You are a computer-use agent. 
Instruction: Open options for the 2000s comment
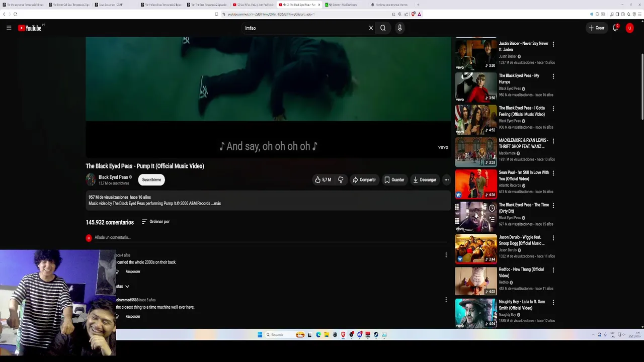[446, 255]
